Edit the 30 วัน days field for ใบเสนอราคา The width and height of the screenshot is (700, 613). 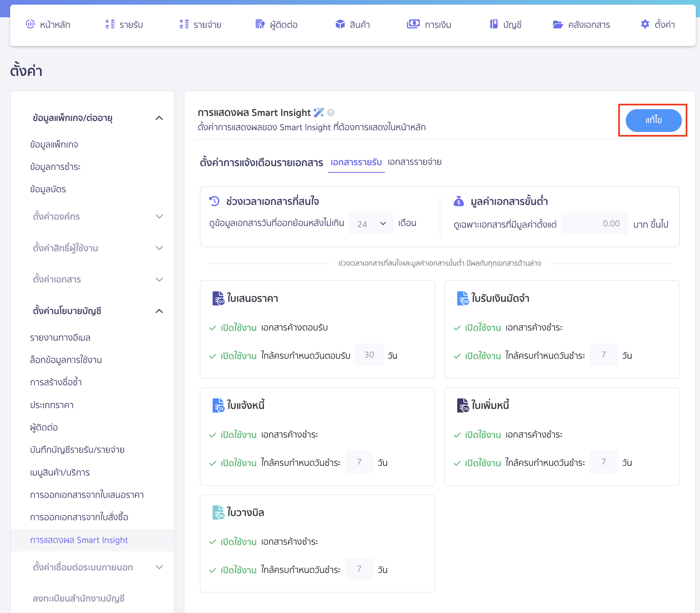pyautogui.click(x=369, y=355)
